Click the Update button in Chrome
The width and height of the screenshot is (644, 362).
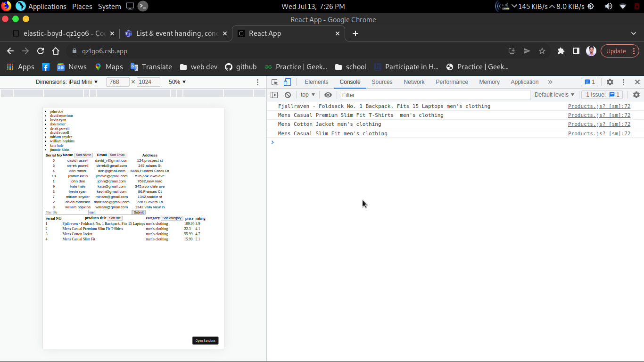tap(620, 51)
